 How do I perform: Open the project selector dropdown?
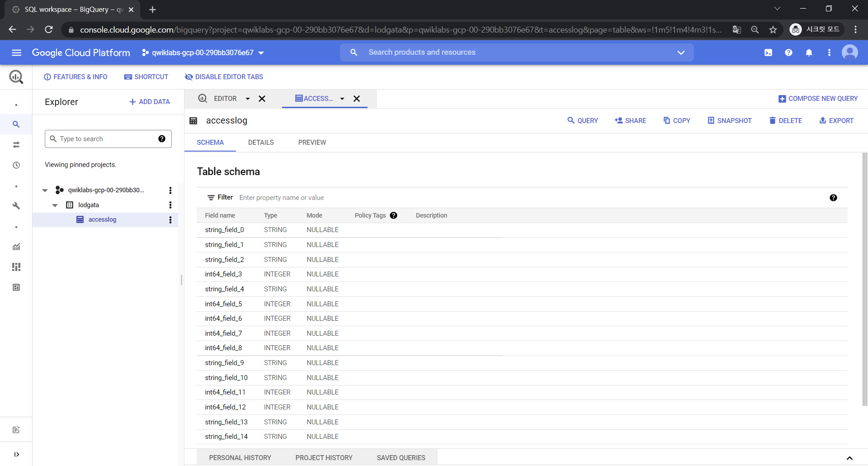(x=203, y=52)
